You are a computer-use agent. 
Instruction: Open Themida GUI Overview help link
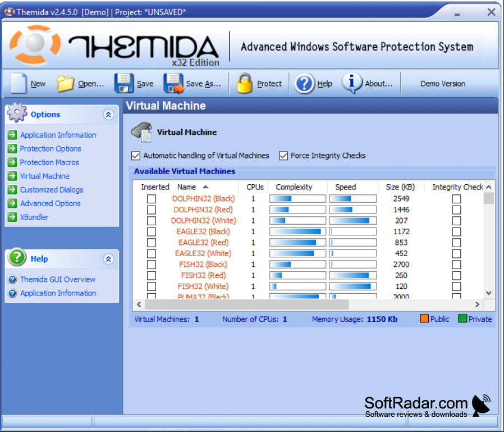click(58, 280)
